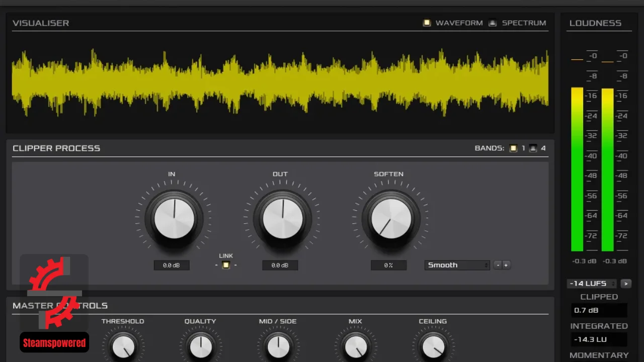Click the right loudness meter bar
Viewport: 644px width, 362px height.
[608, 169]
